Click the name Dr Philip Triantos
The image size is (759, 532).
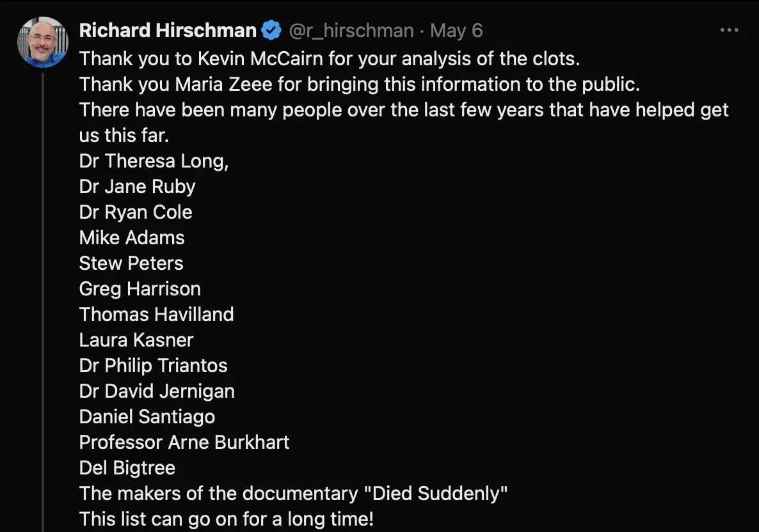click(153, 366)
